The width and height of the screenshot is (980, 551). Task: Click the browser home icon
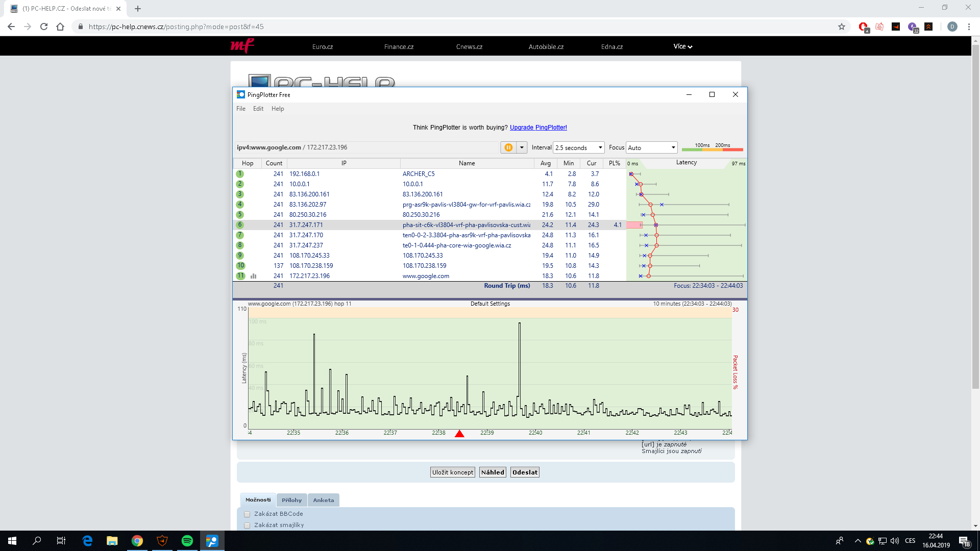(x=60, y=27)
